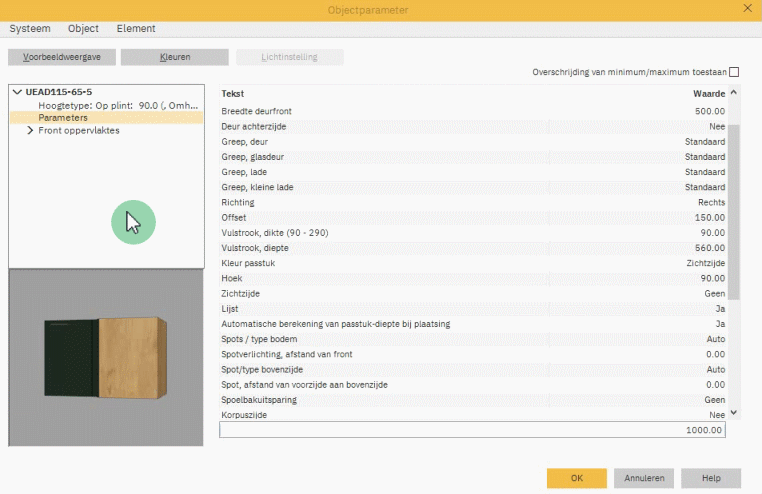Open the Help button
The image size is (762, 494).
pos(710,478)
